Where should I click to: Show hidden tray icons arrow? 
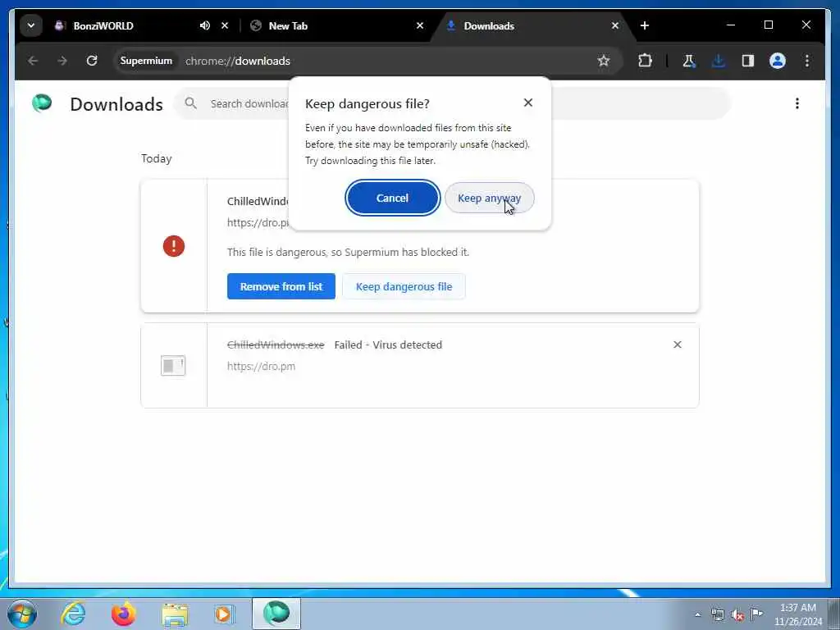click(697, 614)
